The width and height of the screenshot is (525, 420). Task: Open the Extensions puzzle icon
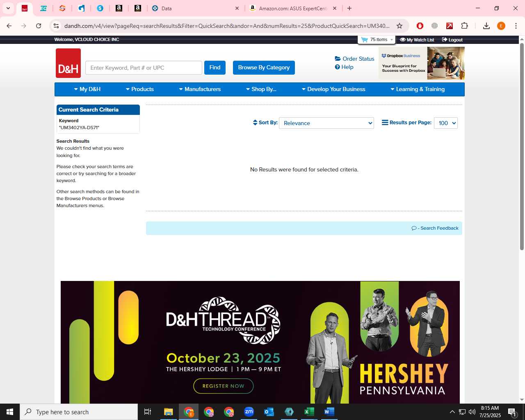coord(464,26)
